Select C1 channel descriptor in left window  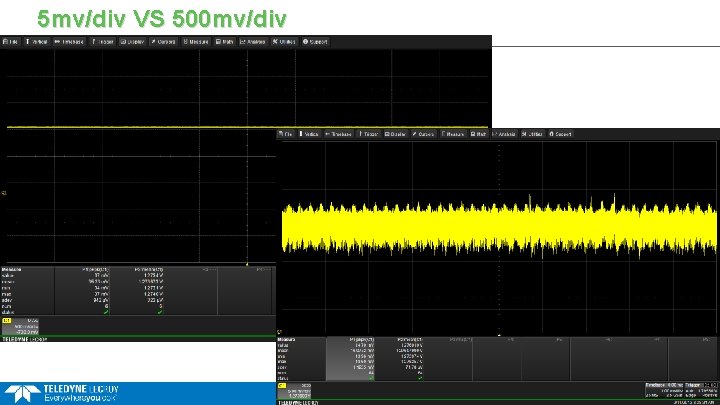(20, 326)
